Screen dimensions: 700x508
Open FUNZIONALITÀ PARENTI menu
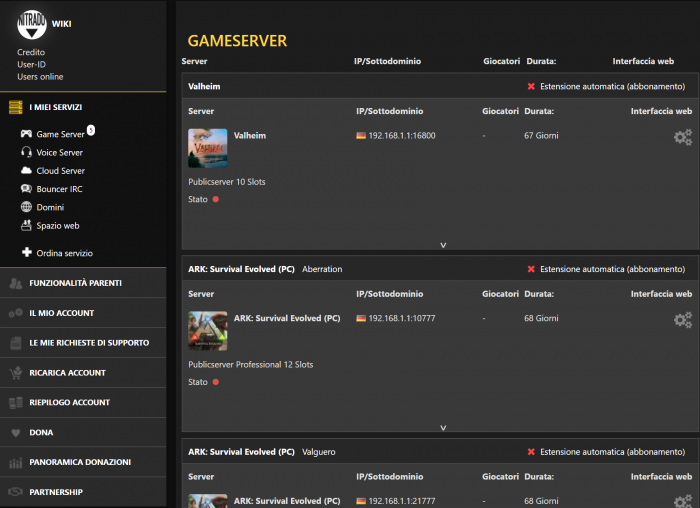coord(75,283)
